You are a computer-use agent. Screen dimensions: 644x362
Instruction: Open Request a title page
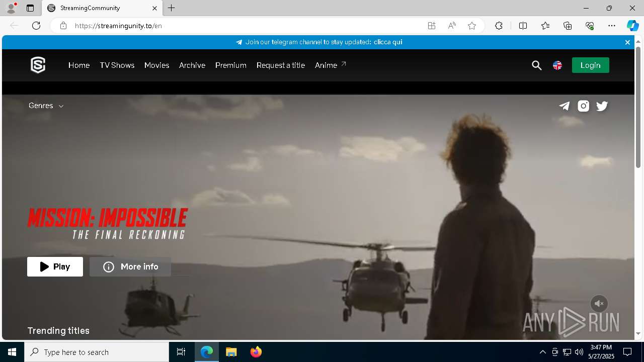pos(281,65)
